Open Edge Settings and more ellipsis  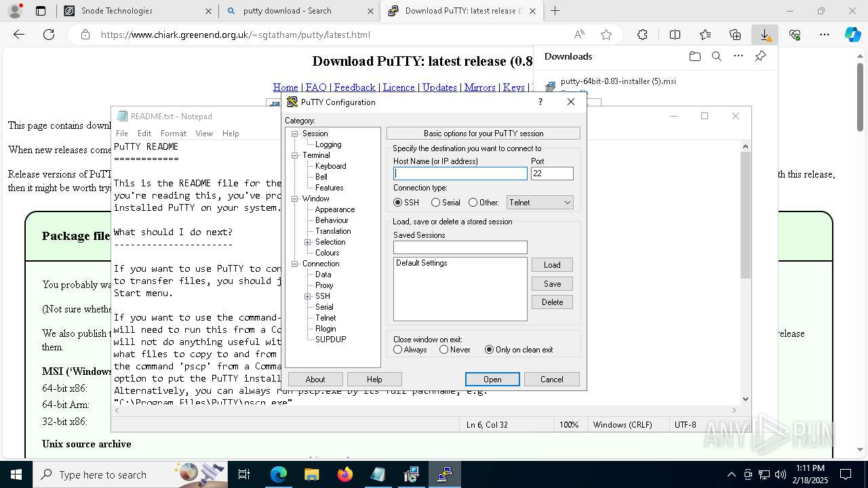point(825,35)
